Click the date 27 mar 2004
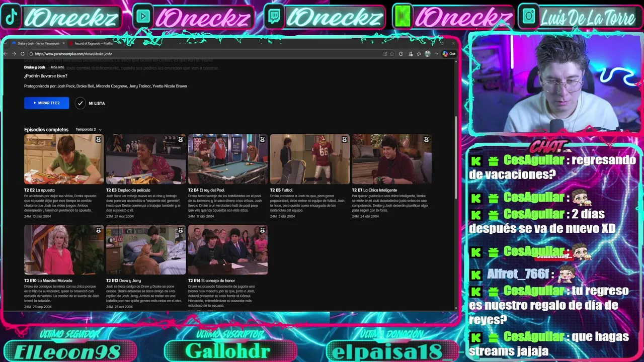The image size is (644, 362). point(125,216)
